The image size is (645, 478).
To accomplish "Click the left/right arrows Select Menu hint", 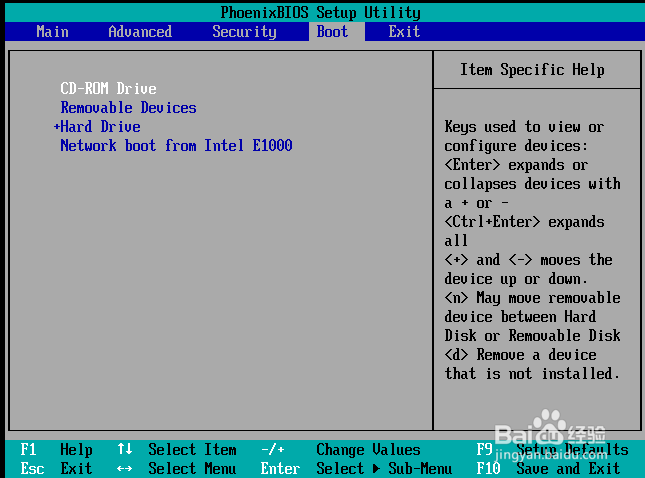I will pyautogui.click(x=177, y=469).
